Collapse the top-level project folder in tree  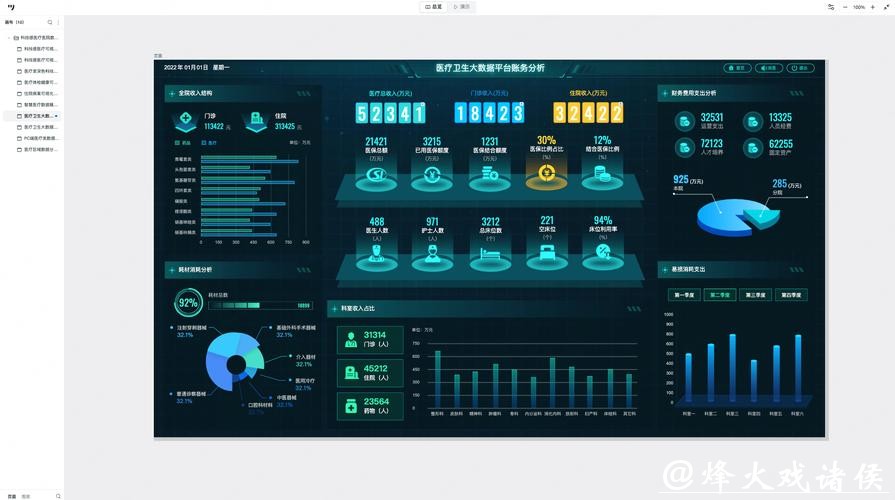[x=9, y=37]
